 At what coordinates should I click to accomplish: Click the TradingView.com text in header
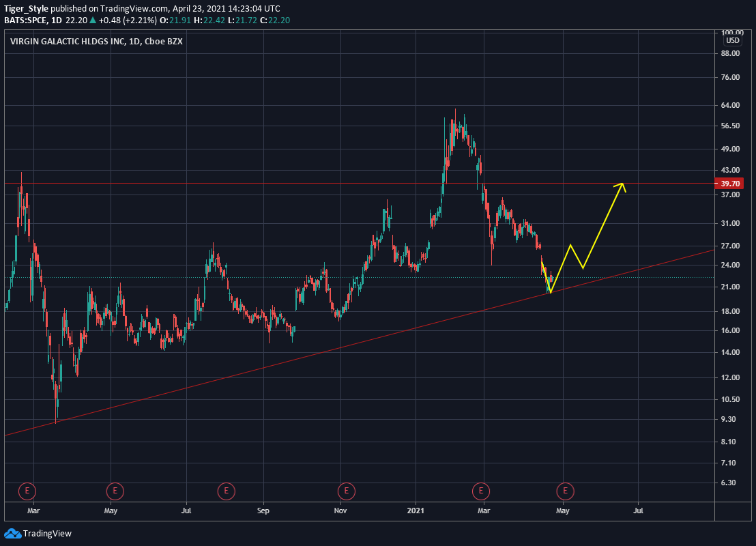pos(134,9)
